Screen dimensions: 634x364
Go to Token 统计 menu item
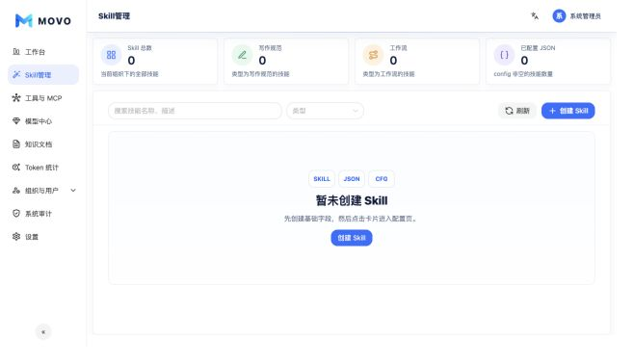(43, 168)
